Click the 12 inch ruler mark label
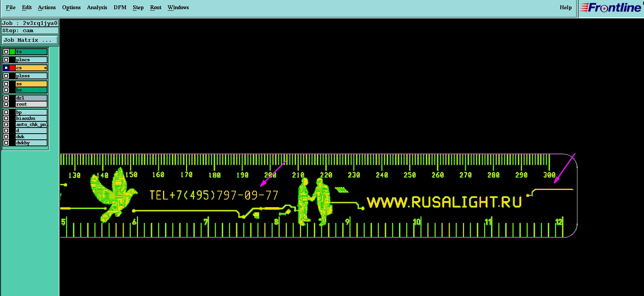The width and height of the screenshot is (644, 296). 559,222
